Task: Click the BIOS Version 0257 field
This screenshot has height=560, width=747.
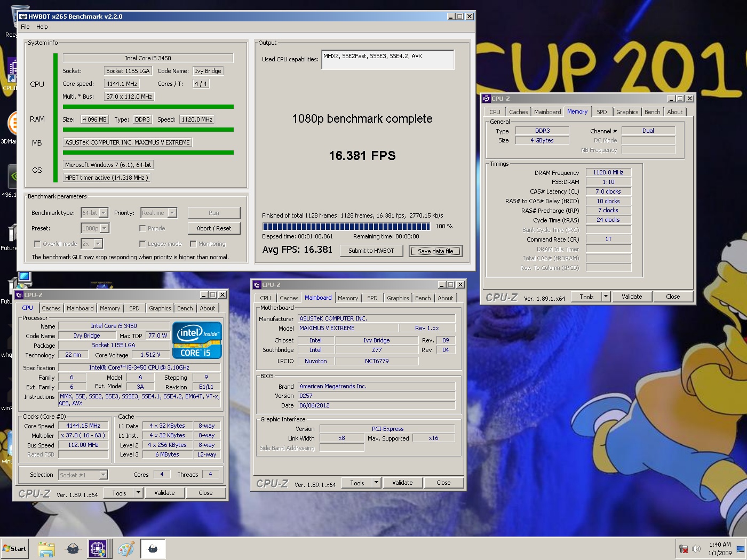Action: [376, 396]
